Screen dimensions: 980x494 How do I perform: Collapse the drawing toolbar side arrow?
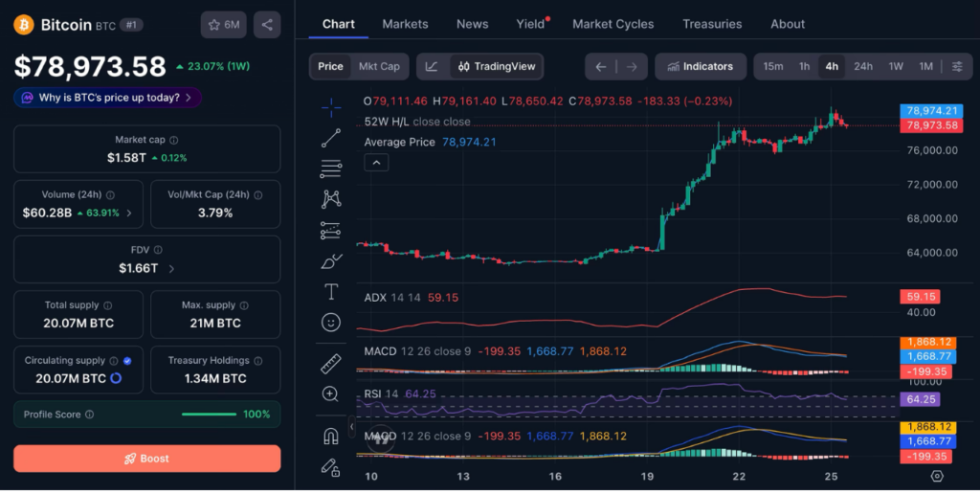click(351, 426)
